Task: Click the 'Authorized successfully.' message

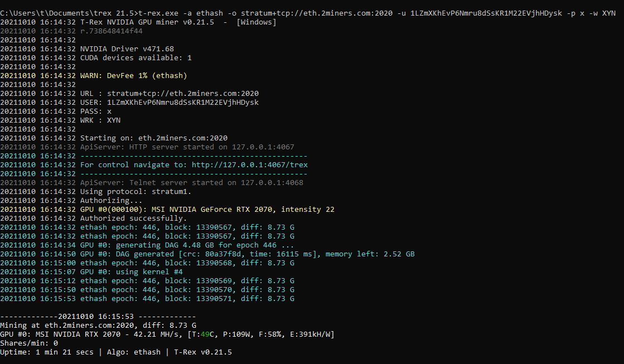Action: 133,219
